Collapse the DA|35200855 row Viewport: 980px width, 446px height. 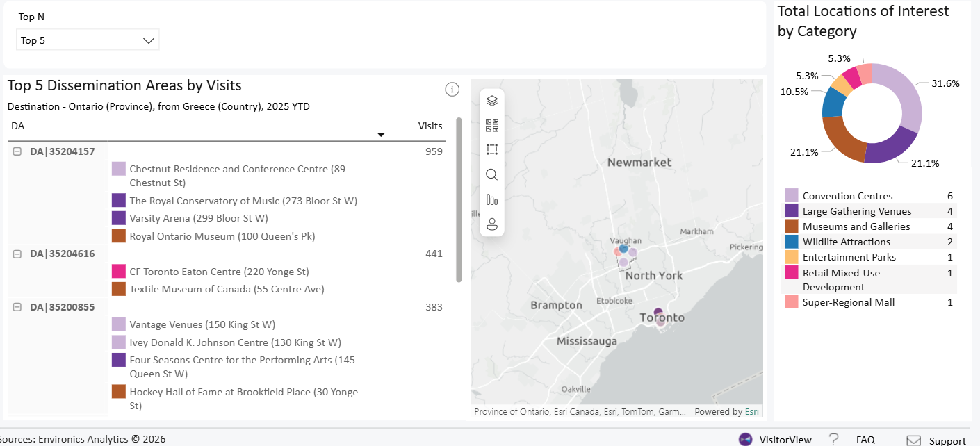click(x=17, y=307)
